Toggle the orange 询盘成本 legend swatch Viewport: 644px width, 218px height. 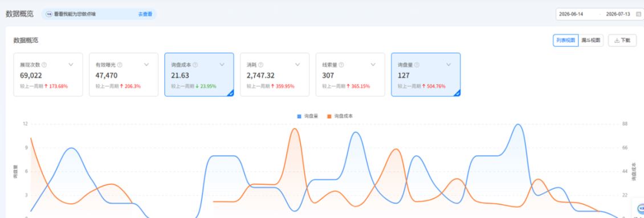[329, 116]
